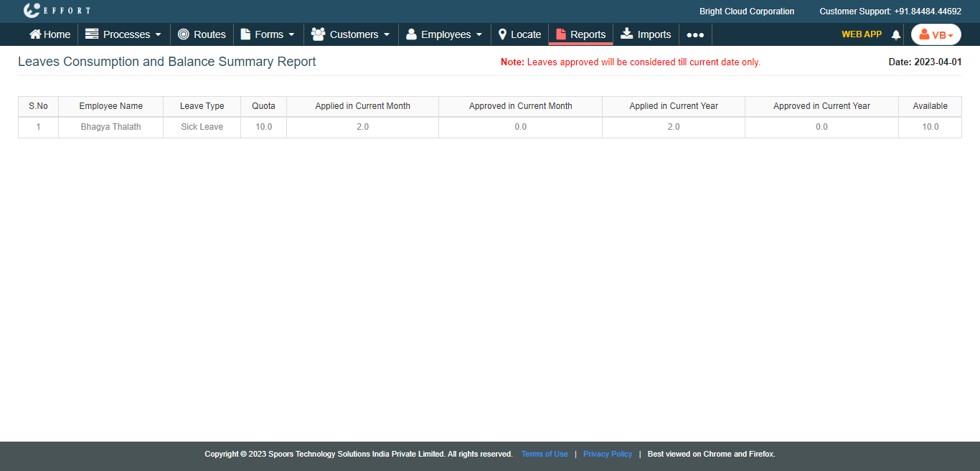Click the Imports download icon
Image resolution: width=980 pixels, height=471 pixels.
[627, 34]
